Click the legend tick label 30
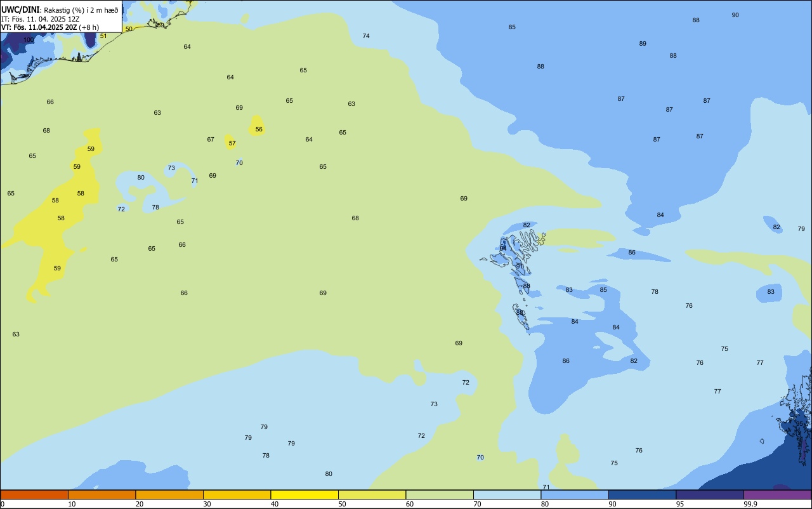The image size is (812, 509). click(x=207, y=504)
